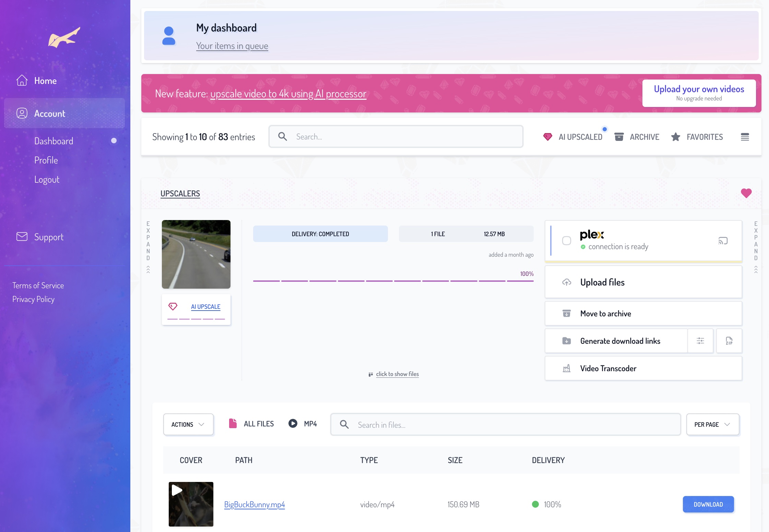
Task: Click the Support envelope icon
Action: pos(22,237)
